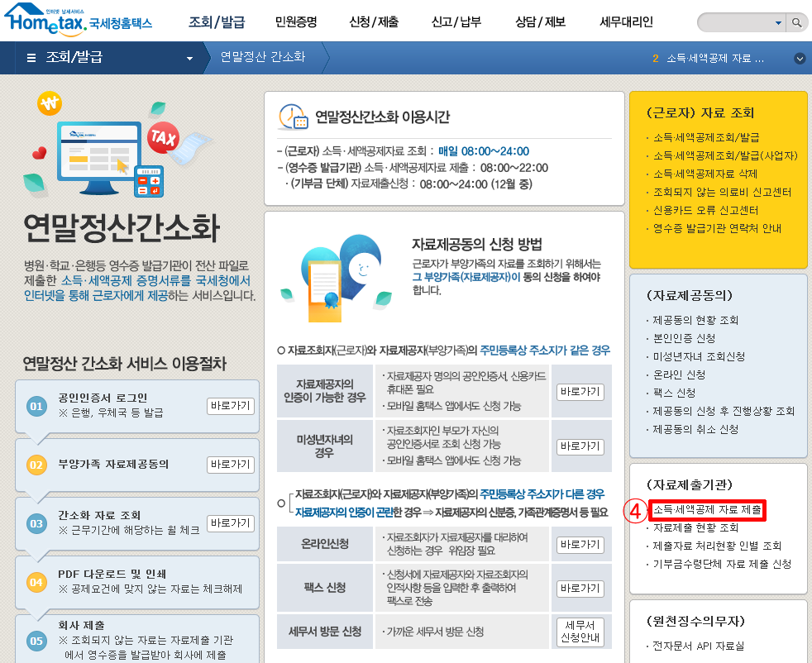Click 바로가기 for 공인인증서 로그인
Screen dimensions: 812x663
[x=231, y=406]
